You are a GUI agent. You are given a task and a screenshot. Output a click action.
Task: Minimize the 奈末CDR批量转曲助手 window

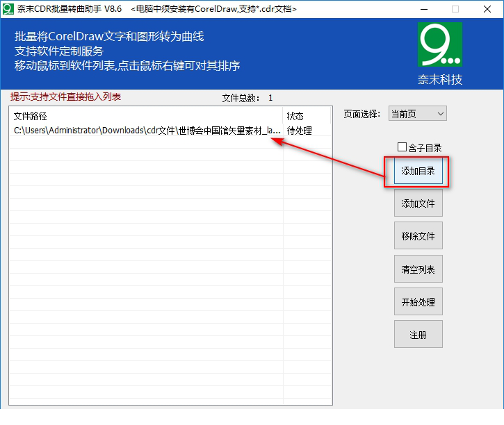point(423,9)
